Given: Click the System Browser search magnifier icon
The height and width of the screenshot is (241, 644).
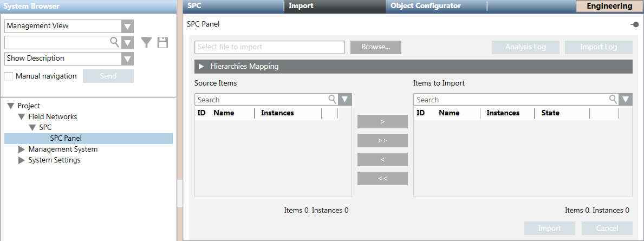Looking at the screenshot, I should 115,42.
